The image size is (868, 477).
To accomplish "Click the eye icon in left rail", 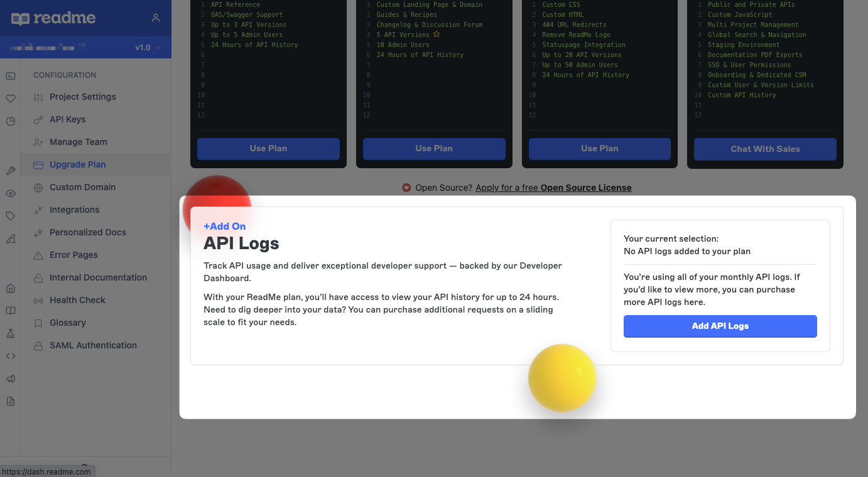I will [10, 193].
